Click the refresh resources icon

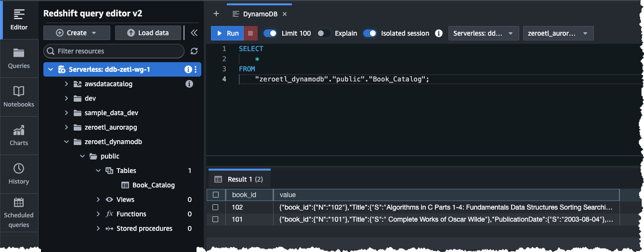(194, 51)
